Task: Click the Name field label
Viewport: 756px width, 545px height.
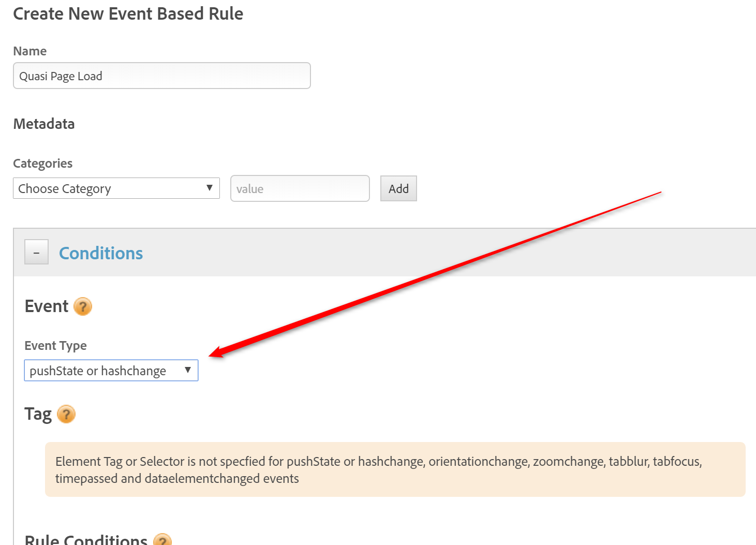Action: coord(30,51)
